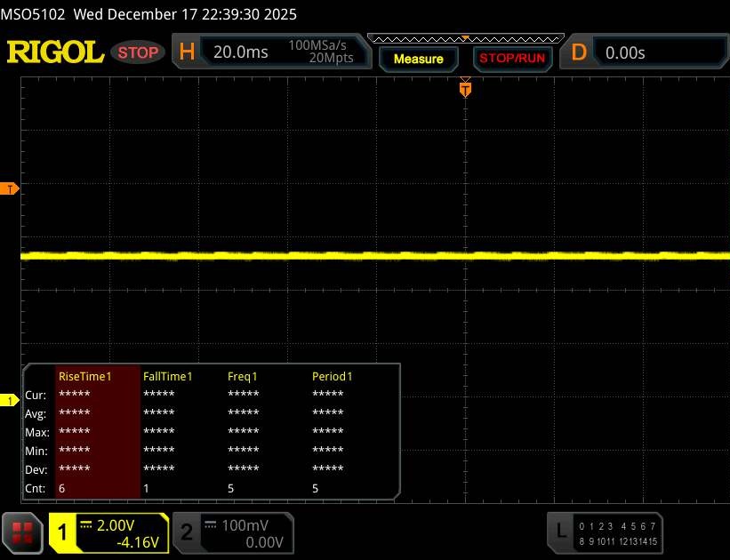The height and width of the screenshot is (560, 730).
Task: Open the 20.0ms timebase scale setting
Action: [240, 52]
